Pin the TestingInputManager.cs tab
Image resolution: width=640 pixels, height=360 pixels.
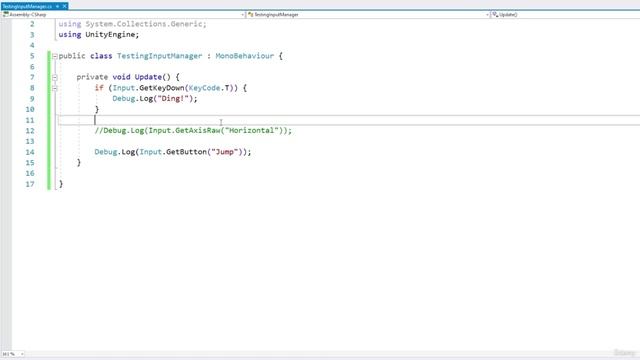(x=58, y=7)
